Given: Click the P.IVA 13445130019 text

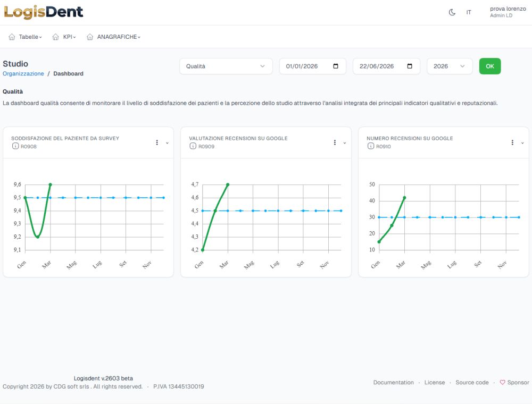Looking at the screenshot, I should coord(178,386).
